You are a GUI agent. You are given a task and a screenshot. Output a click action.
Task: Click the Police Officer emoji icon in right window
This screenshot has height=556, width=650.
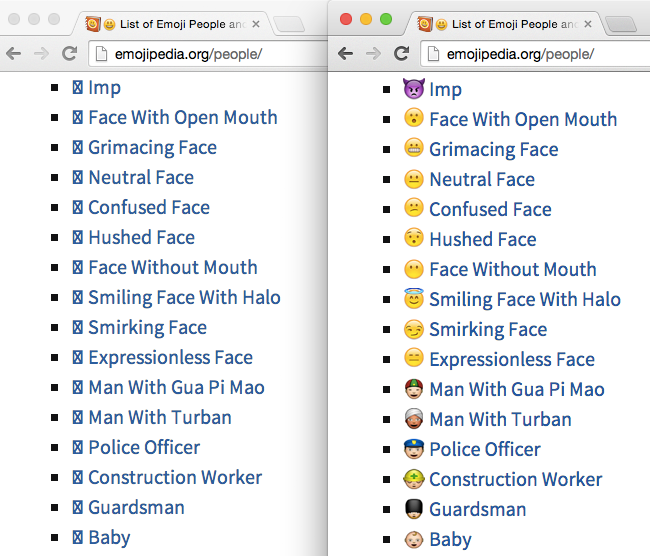pyautogui.click(x=414, y=449)
